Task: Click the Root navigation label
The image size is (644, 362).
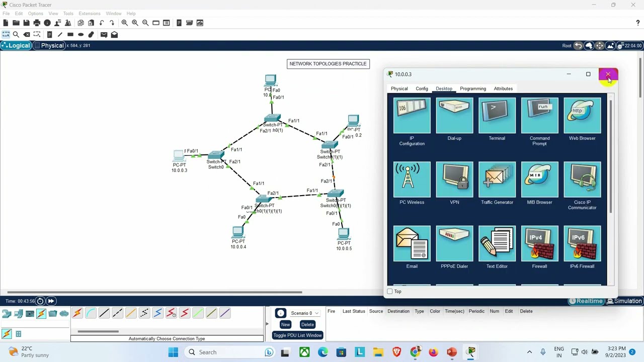Action: pos(567,46)
